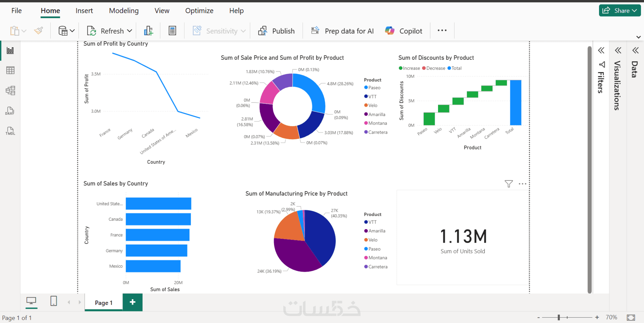Switch to mobile layout view

(x=54, y=301)
